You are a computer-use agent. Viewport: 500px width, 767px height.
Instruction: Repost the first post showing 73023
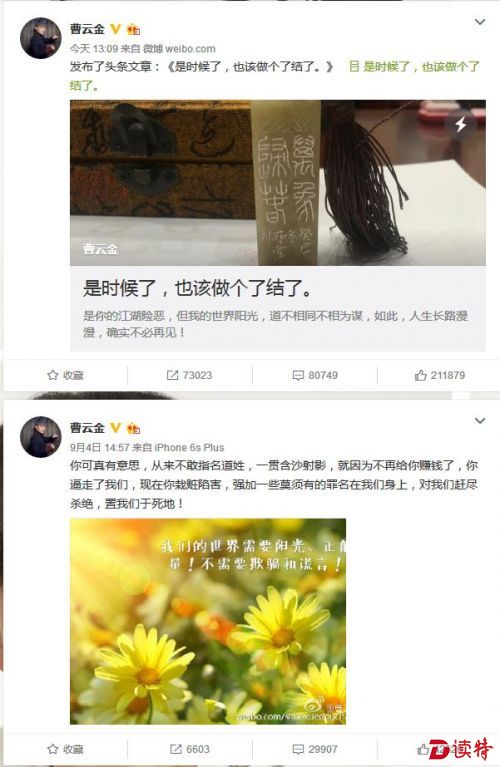(189, 375)
